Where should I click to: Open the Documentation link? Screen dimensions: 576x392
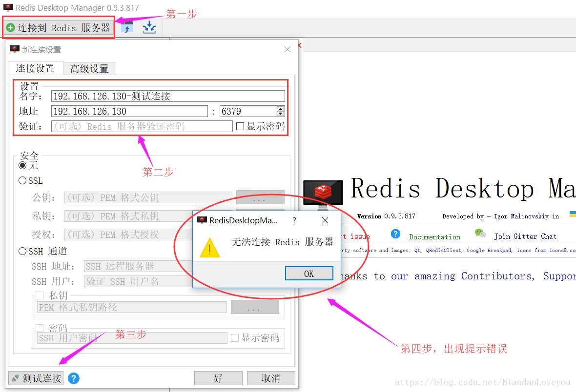click(434, 237)
